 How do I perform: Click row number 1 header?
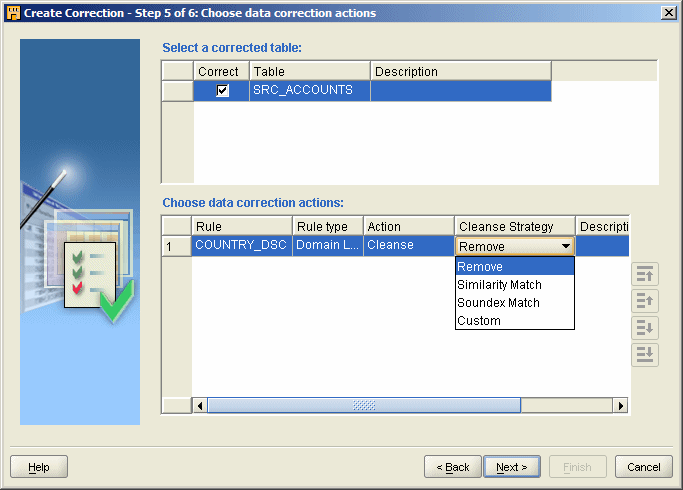(176, 247)
